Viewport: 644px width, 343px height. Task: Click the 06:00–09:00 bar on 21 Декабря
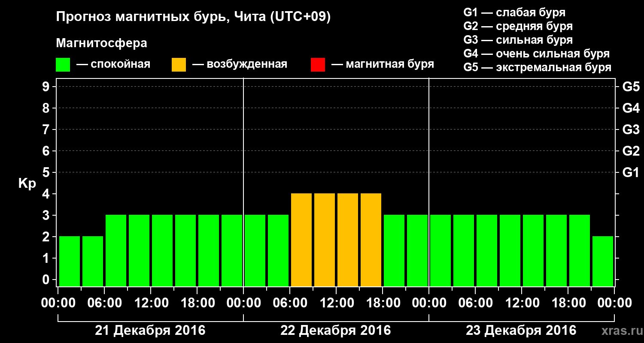point(116,250)
